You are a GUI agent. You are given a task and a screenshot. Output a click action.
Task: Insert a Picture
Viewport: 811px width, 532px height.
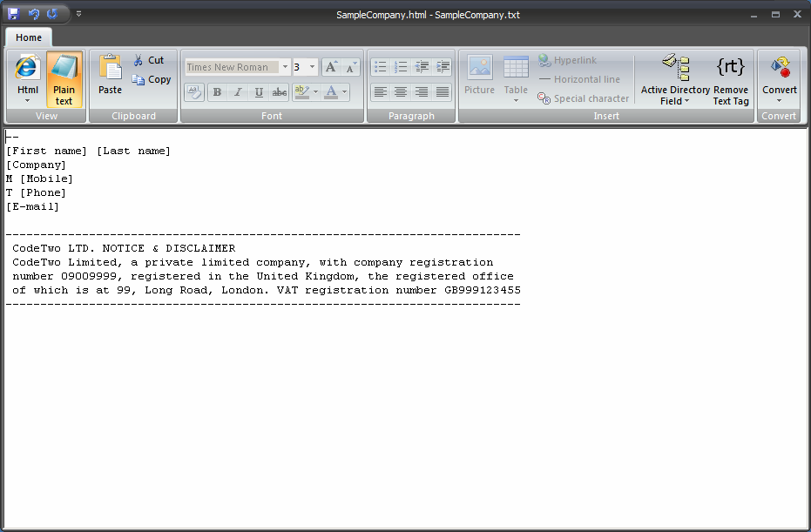479,75
